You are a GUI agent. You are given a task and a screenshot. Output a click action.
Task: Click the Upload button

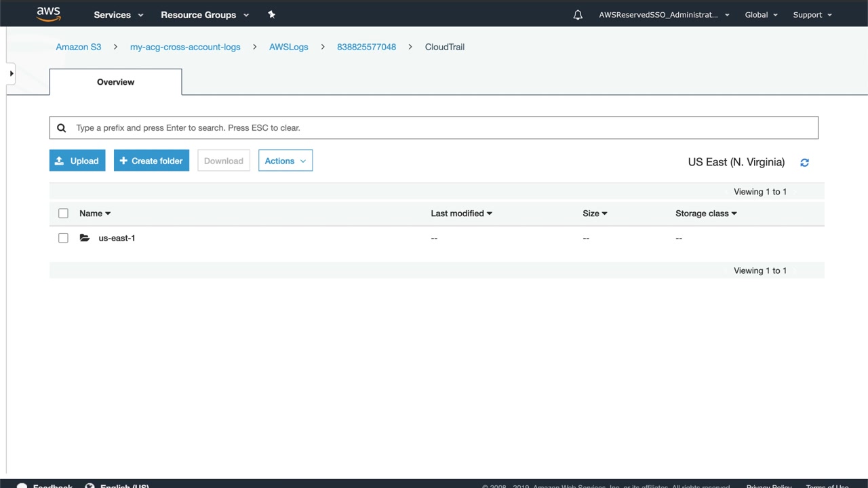point(77,161)
